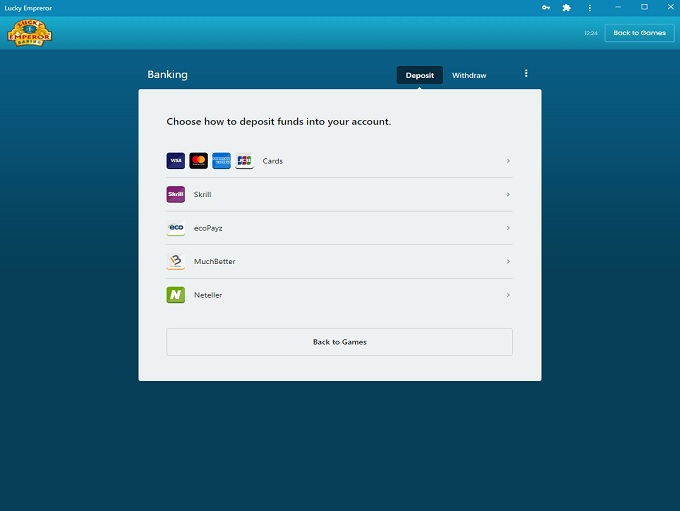Click the Mastercard logo icon

[199, 161]
